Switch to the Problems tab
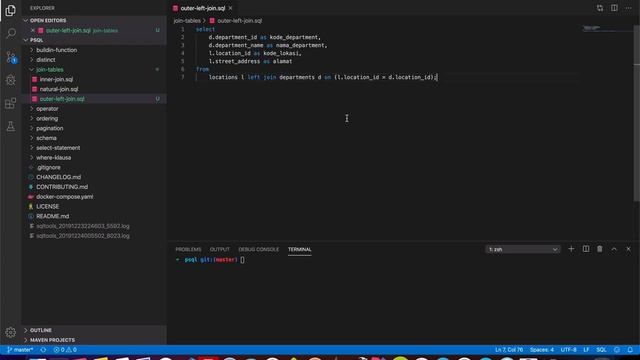The width and height of the screenshot is (640, 360). (x=188, y=249)
